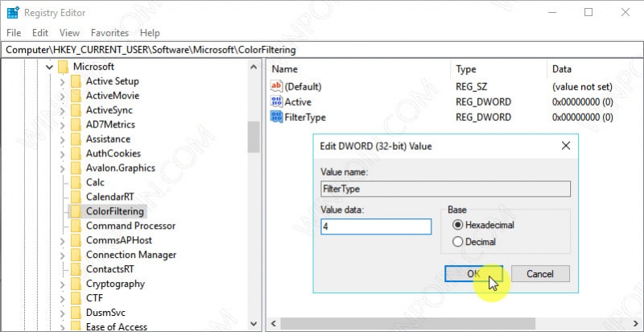Expand the AD7Metrics key
This screenshot has width=644, height=332.
pyautogui.click(x=63, y=124)
